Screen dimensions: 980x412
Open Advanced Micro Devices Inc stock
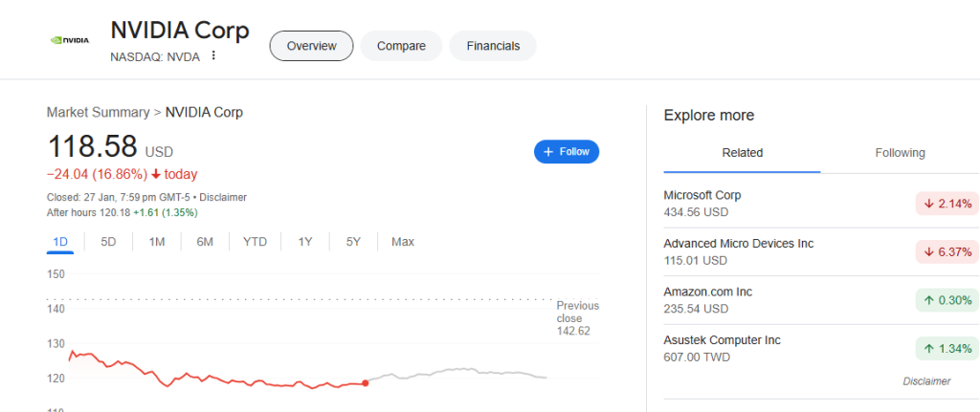[821, 251]
